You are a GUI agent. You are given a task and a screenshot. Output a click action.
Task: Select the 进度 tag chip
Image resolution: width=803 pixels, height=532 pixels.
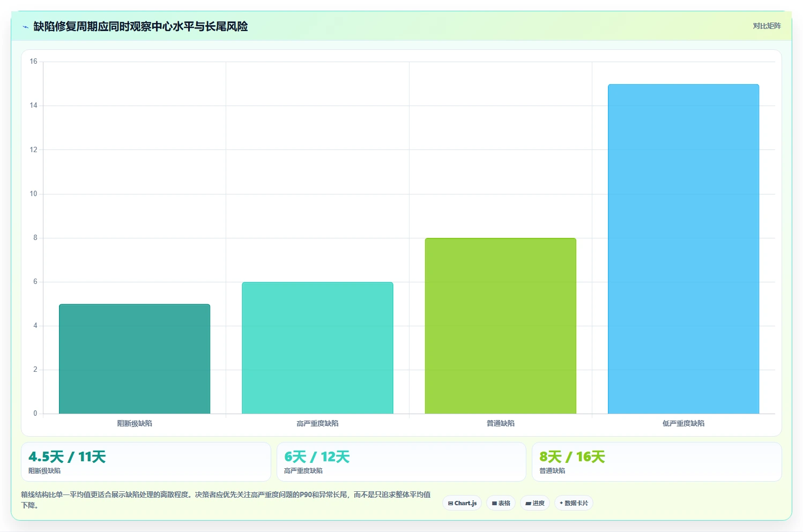pyautogui.click(x=535, y=503)
